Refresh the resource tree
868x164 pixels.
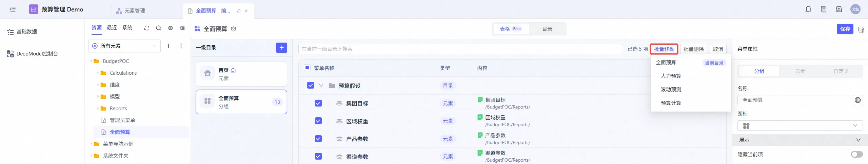pos(146,28)
